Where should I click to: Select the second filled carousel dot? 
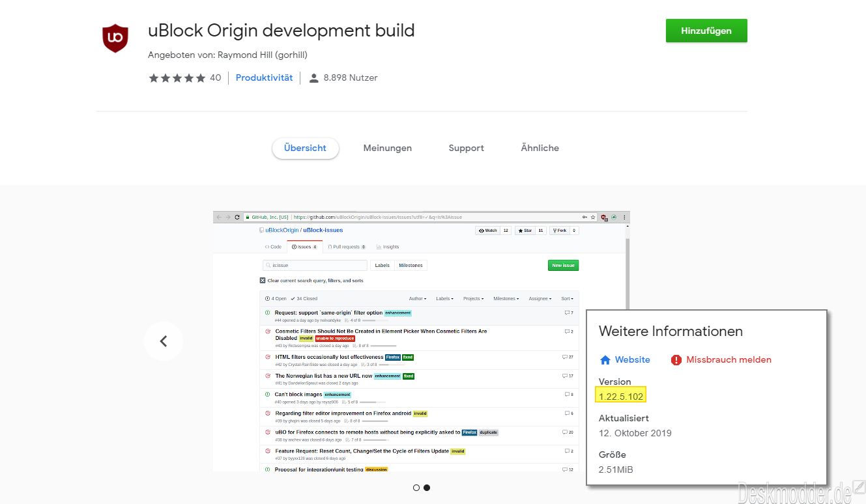427,487
